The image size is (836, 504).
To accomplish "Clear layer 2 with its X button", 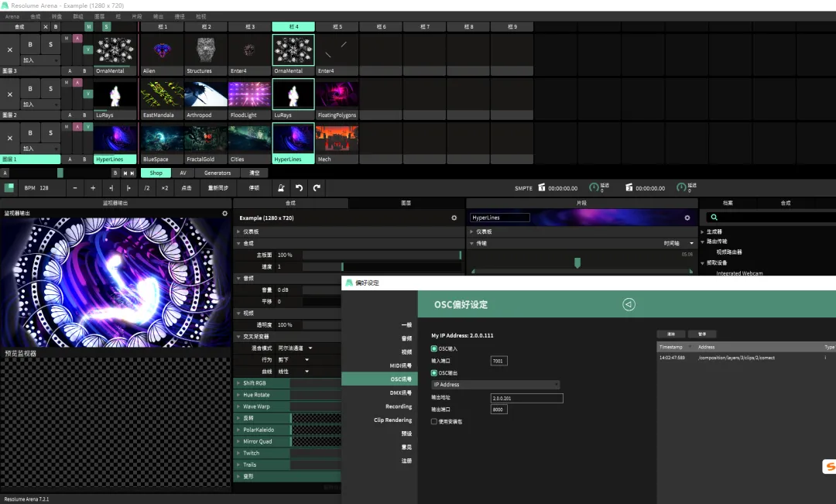I will 10,94.
